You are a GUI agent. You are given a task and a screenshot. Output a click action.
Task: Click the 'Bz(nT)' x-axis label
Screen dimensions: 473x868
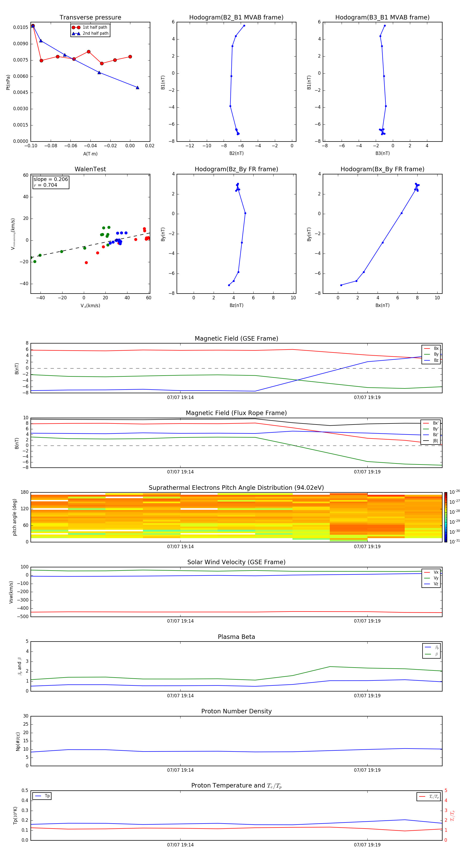(236, 305)
